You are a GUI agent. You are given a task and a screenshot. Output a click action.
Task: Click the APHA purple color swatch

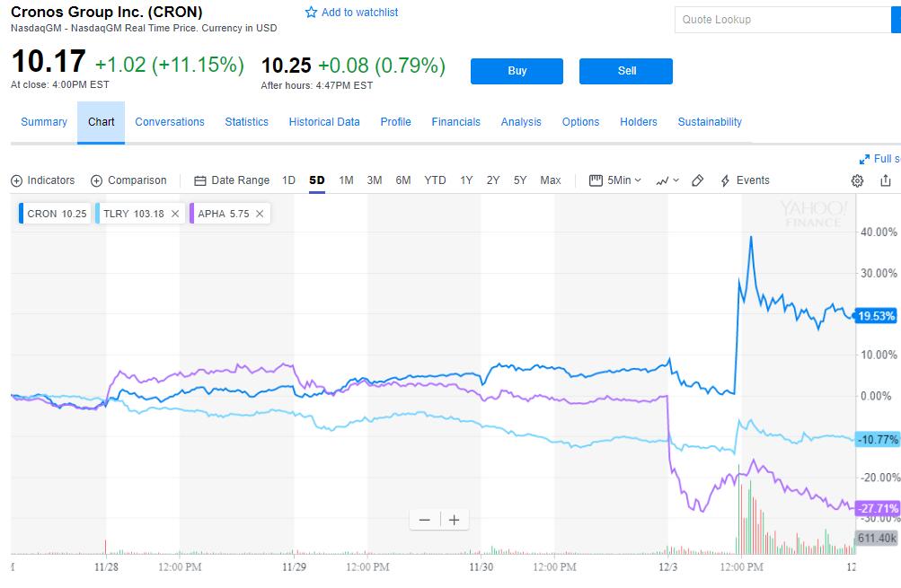click(x=192, y=214)
